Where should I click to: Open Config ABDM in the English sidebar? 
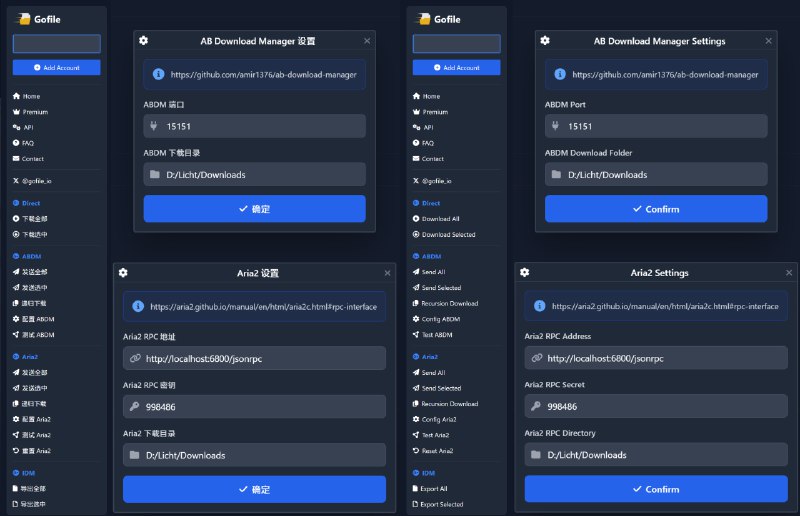coord(436,319)
